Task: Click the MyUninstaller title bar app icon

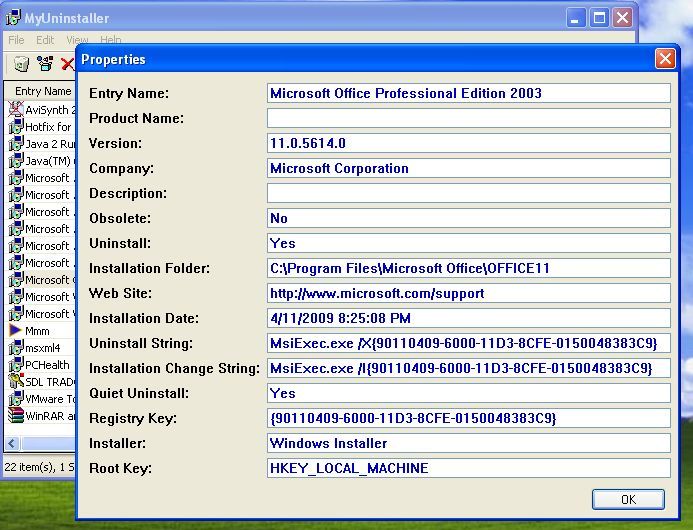Action: (13, 18)
